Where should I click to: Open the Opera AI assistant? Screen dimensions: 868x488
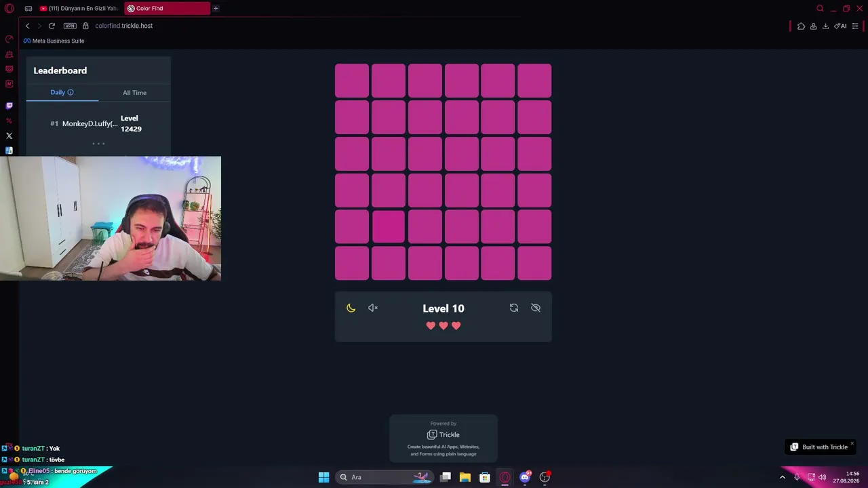(x=840, y=26)
